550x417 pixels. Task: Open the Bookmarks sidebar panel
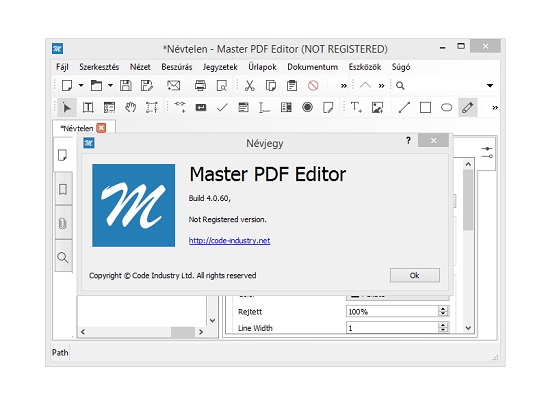pos(63,189)
